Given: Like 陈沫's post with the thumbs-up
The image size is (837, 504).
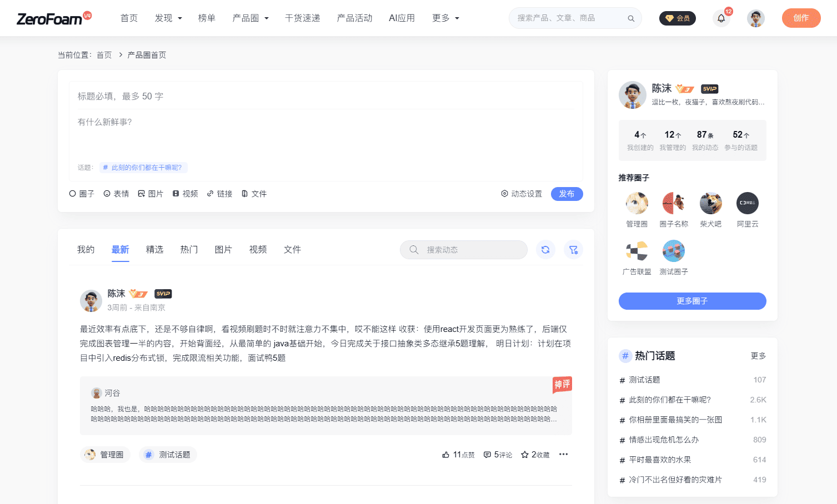Looking at the screenshot, I should click(x=458, y=454).
